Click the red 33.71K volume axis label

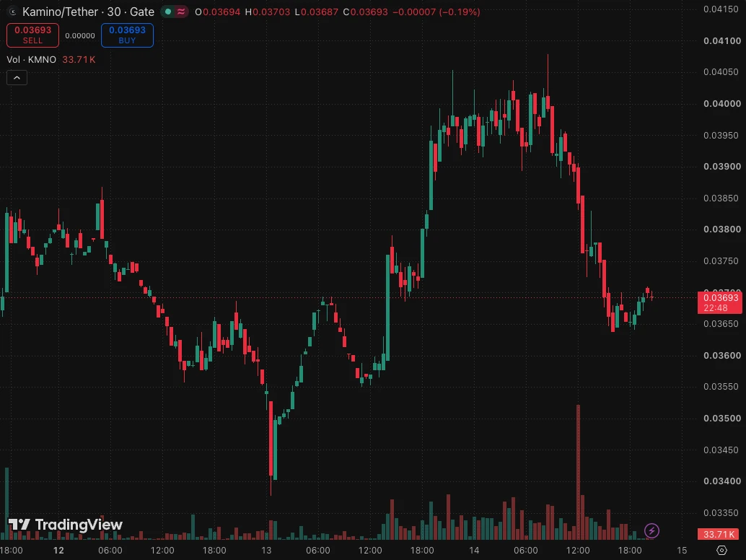pyautogui.click(x=719, y=534)
